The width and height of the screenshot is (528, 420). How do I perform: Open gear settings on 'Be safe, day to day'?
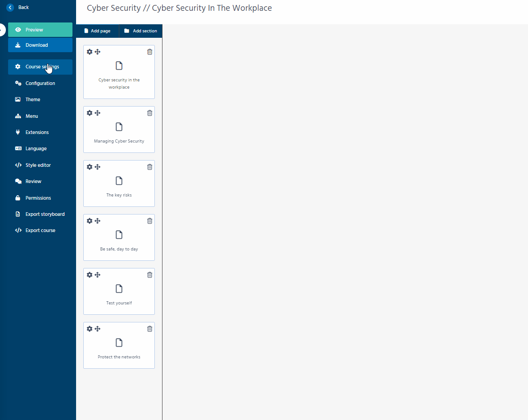(x=90, y=221)
